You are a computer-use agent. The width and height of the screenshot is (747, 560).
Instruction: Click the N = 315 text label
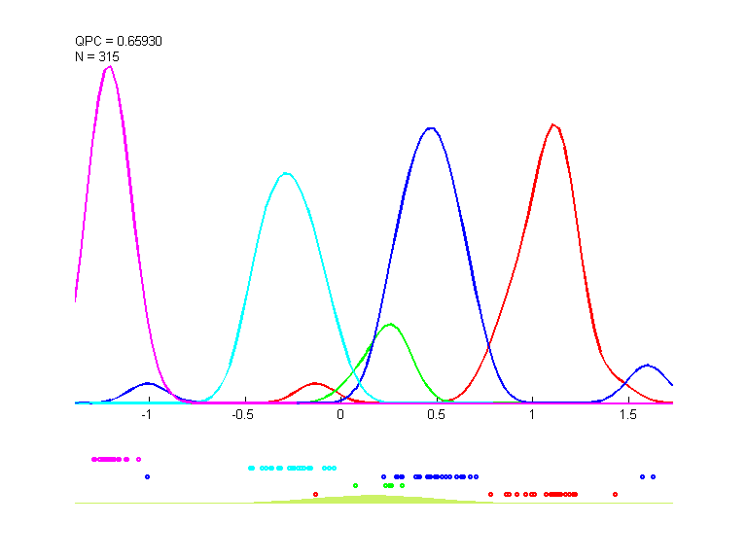click(97, 56)
